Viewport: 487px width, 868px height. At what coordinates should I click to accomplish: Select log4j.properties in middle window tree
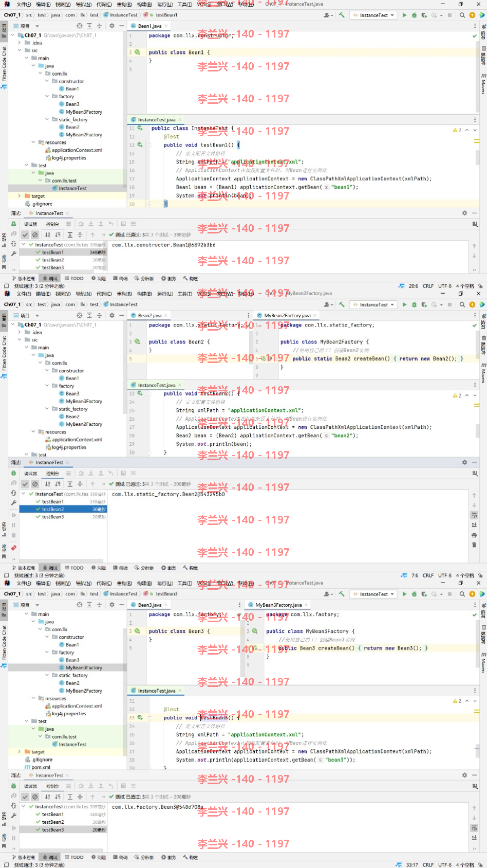pos(66,447)
